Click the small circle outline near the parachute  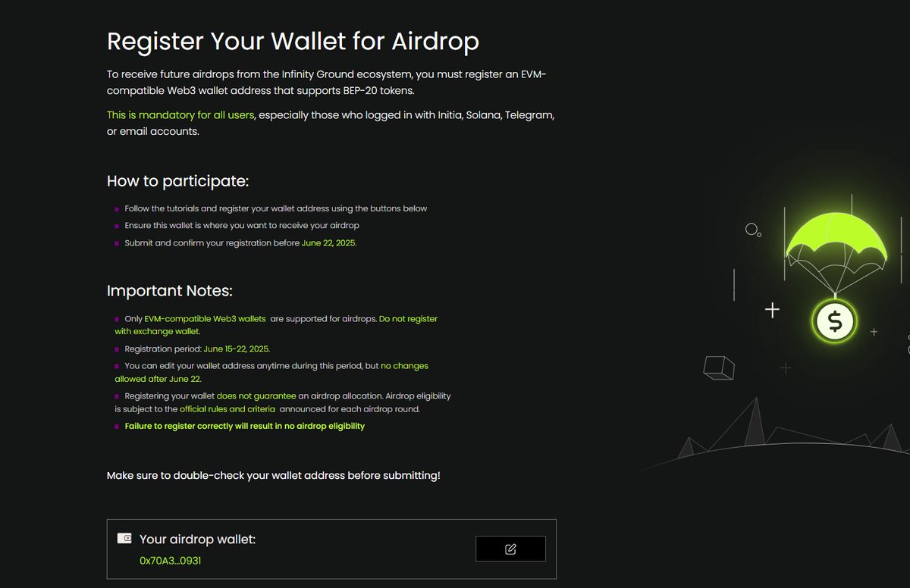point(752,229)
